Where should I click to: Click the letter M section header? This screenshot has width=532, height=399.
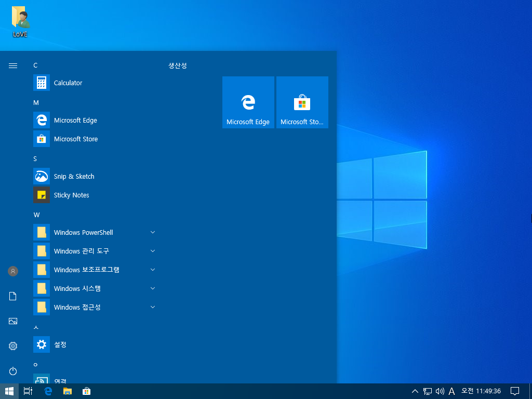click(x=36, y=103)
